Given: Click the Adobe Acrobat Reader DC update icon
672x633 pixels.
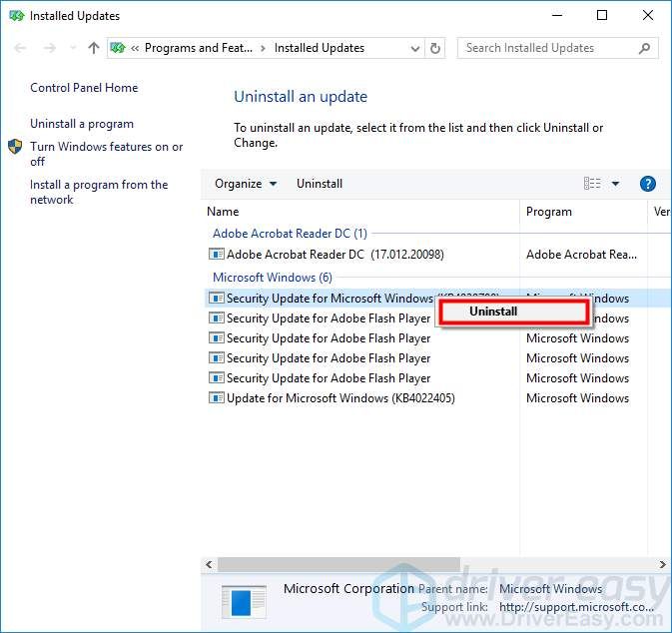Looking at the screenshot, I should (216, 255).
